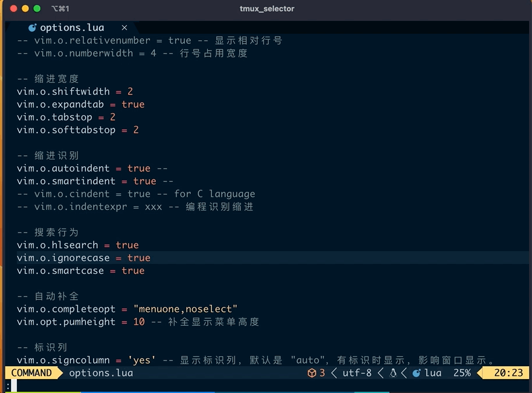Click the Linux penguin icon in the statusline
This screenshot has height=393, width=532.
click(x=393, y=373)
